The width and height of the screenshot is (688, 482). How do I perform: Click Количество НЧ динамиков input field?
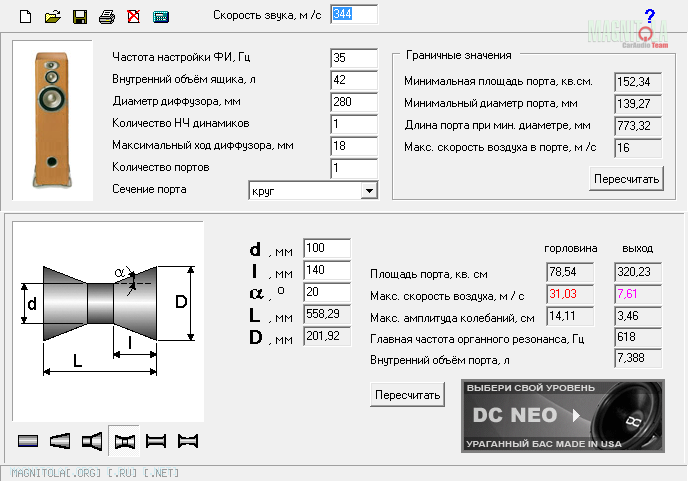click(x=354, y=124)
